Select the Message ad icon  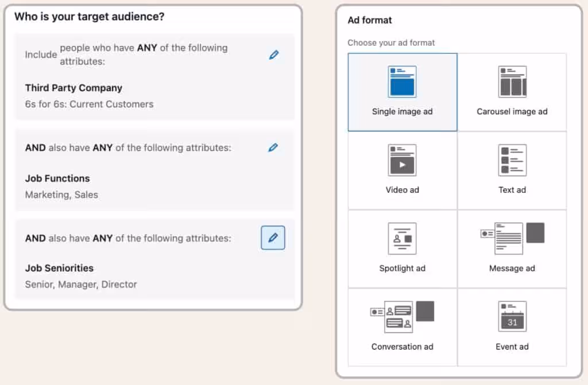click(x=512, y=239)
